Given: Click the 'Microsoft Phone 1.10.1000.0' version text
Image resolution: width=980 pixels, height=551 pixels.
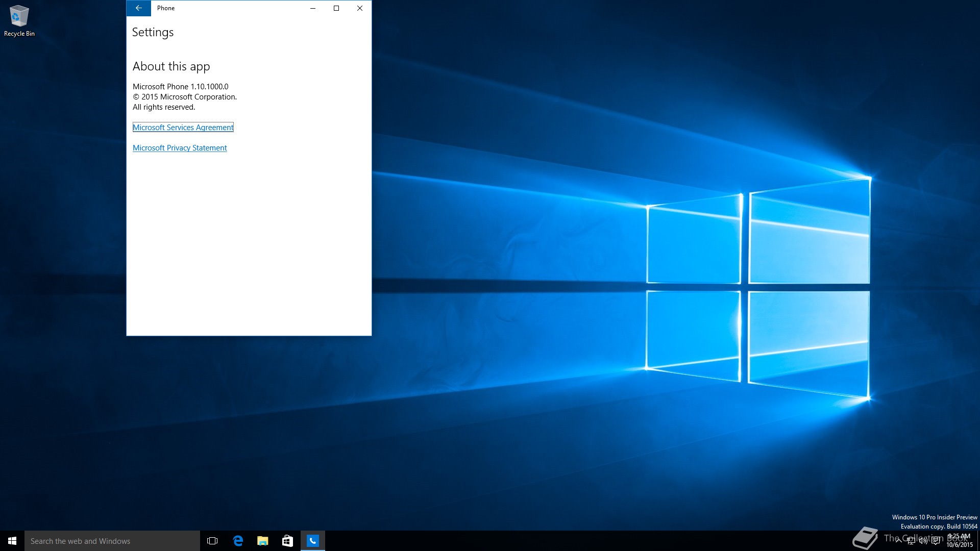Looking at the screenshot, I should pyautogui.click(x=181, y=87).
